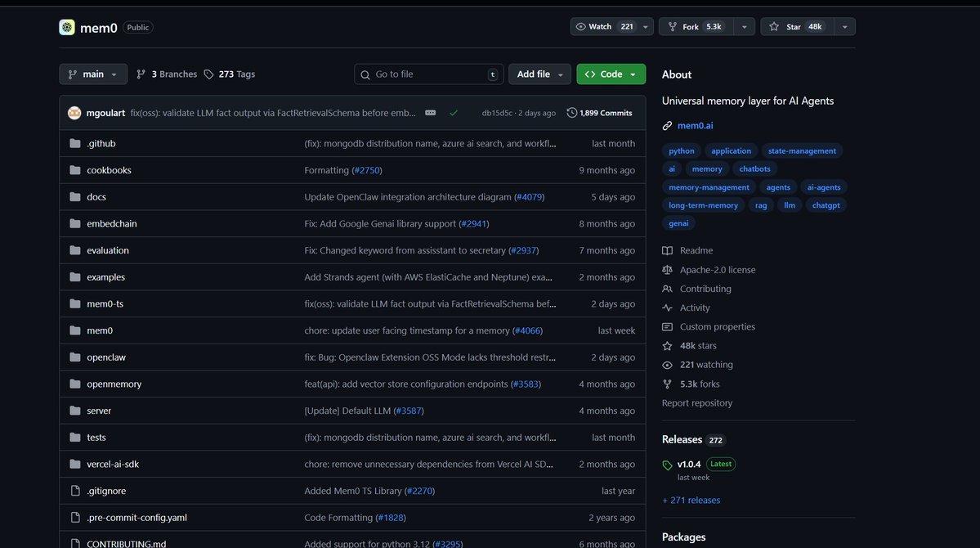This screenshot has height=548, width=980.
Task: Select the long-term-memory topic tag
Action: tap(703, 205)
